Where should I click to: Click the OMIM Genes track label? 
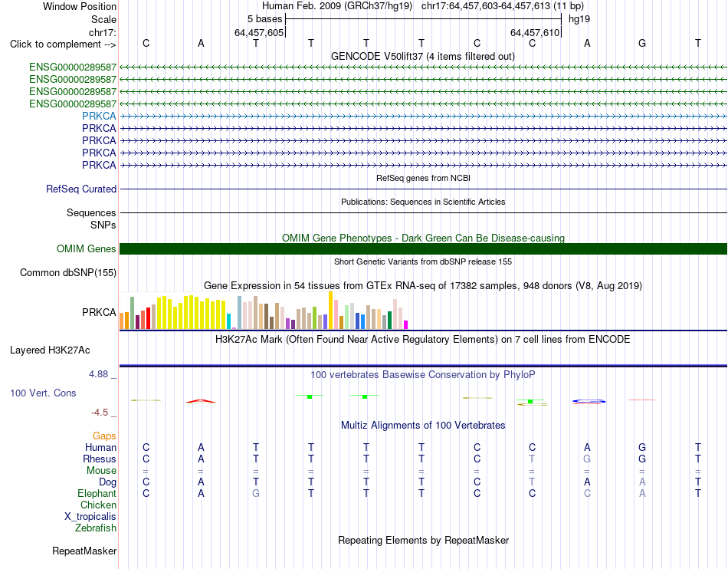(x=86, y=249)
